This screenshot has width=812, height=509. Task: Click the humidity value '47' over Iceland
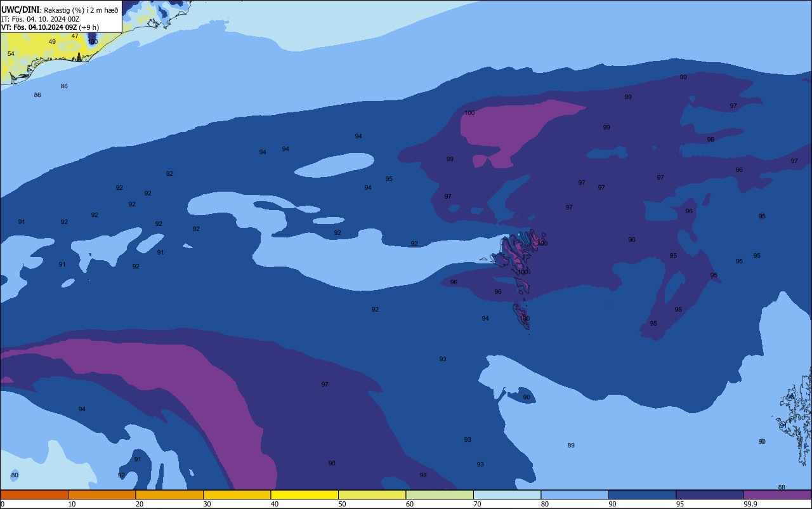pos(75,36)
